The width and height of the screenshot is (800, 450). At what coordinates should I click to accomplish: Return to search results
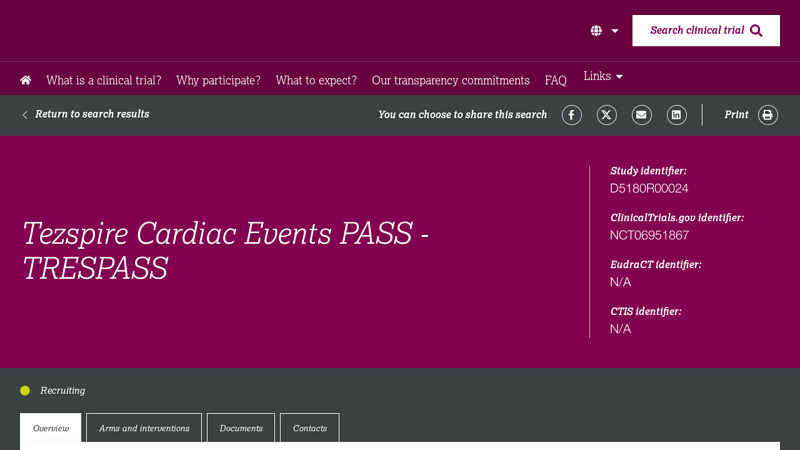86,114
